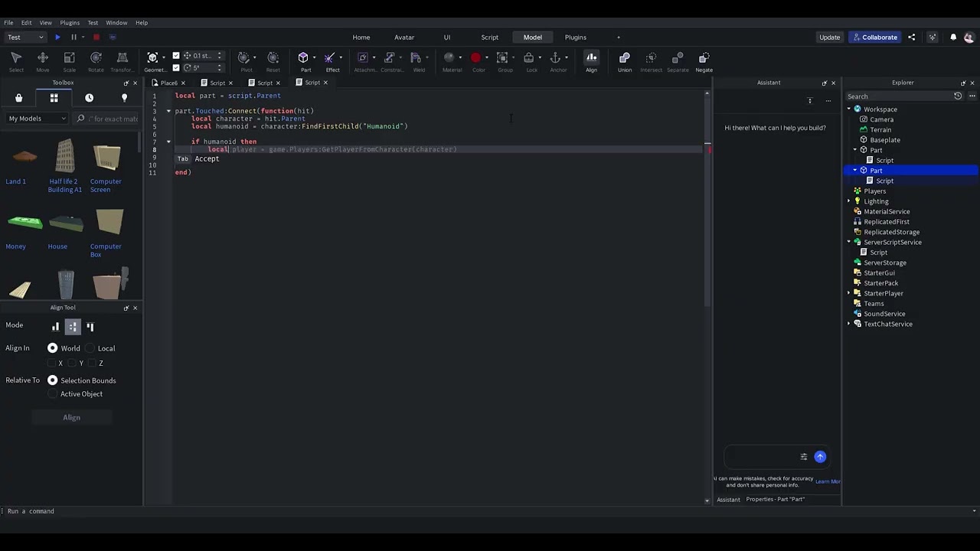
Task: Collapse the ServerScriptService node
Action: [849, 242]
